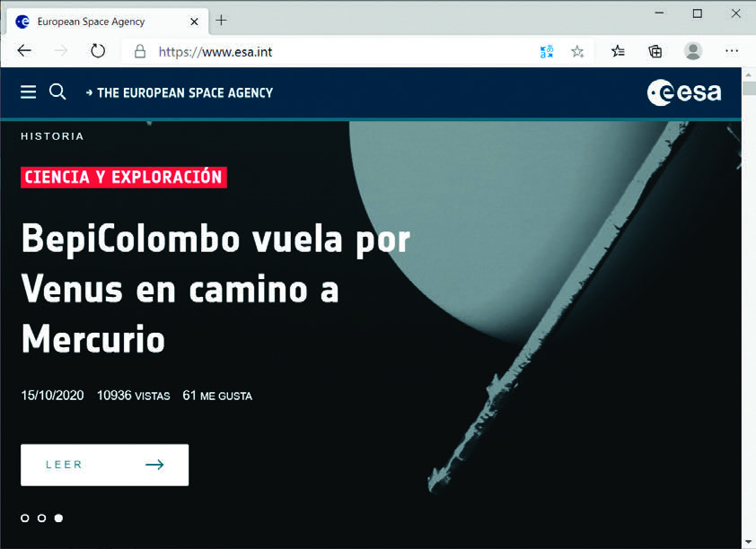
Task: Click the address bar with www.esa.int
Action: tap(341, 51)
